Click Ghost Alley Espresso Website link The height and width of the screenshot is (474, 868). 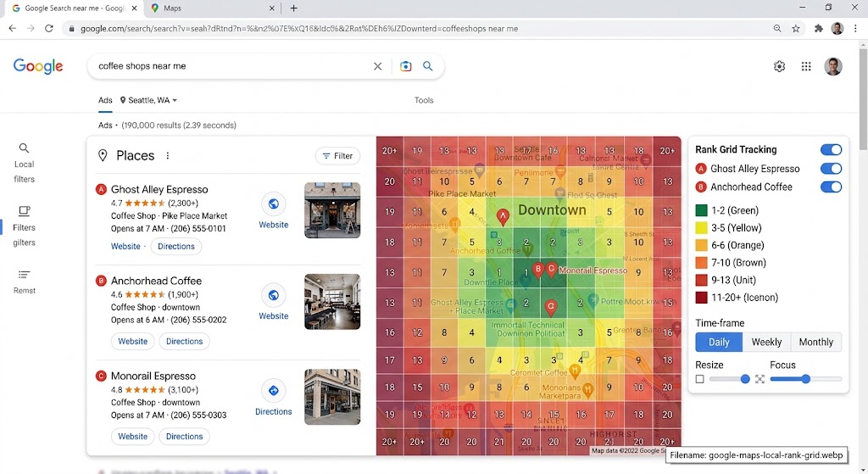[125, 247]
